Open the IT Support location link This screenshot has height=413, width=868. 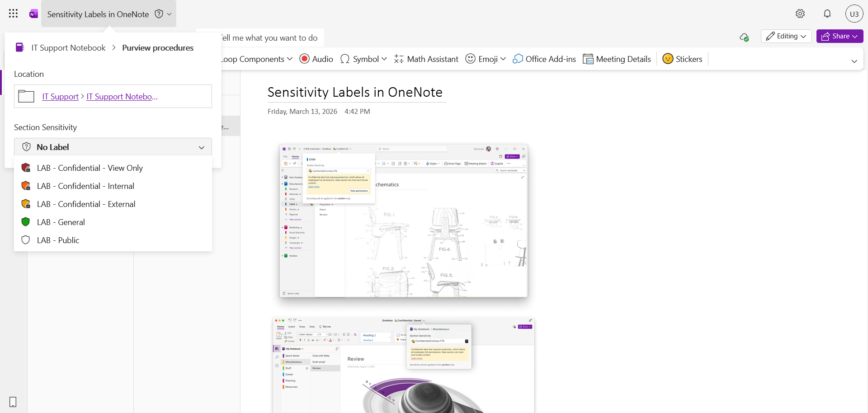tap(60, 96)
